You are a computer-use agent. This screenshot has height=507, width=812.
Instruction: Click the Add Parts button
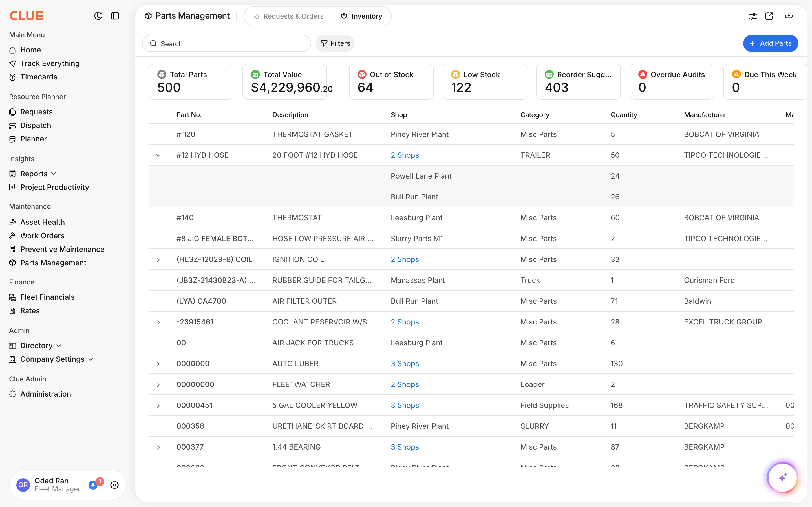coord(770,43)
